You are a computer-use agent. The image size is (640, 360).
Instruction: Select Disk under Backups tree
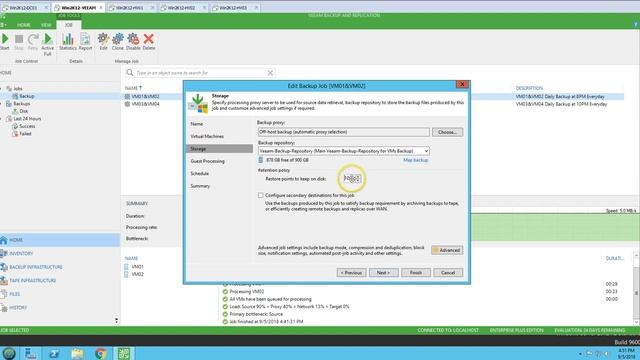[24, 111]
